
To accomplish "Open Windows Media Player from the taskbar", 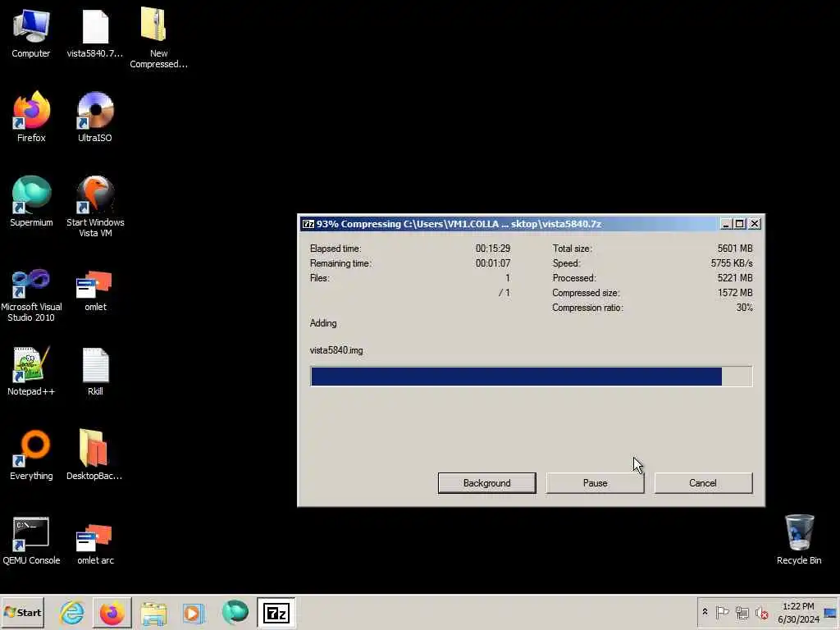I will (x=194, y=612).
